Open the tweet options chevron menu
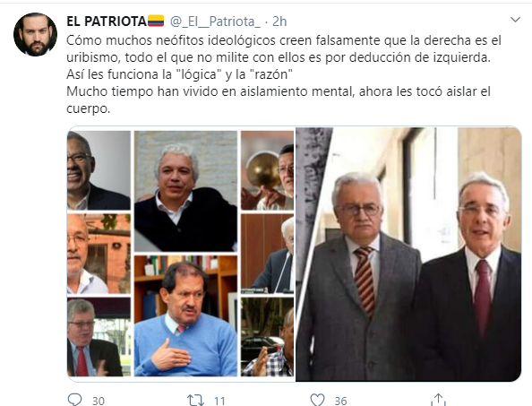Viewport: 532px width, 406px height. pyautogui.click(x=515, y=20)
